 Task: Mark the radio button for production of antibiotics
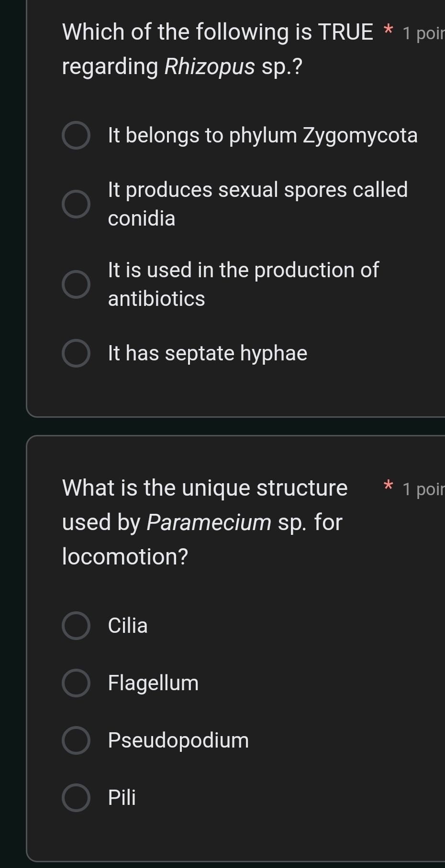[76, 284]
